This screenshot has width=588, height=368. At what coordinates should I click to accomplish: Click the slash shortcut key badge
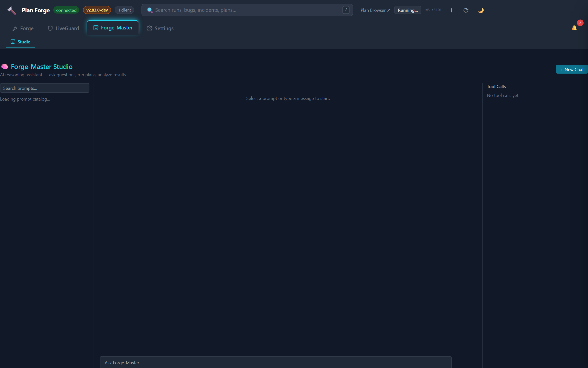(x=346, y=10)
